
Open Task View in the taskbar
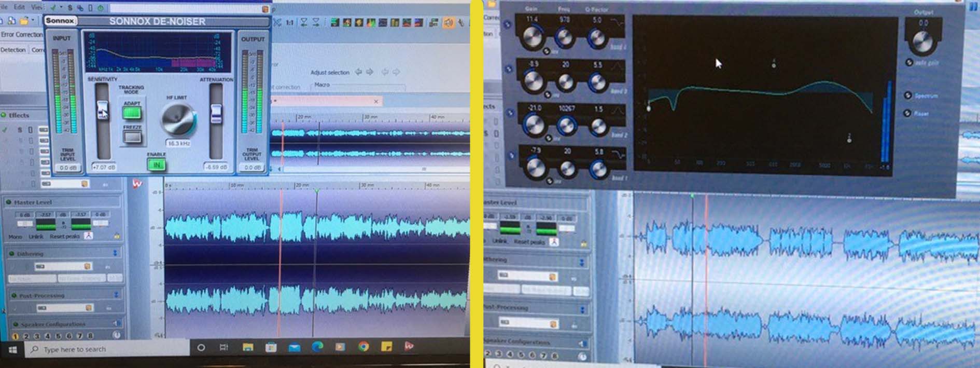(224, 347)
